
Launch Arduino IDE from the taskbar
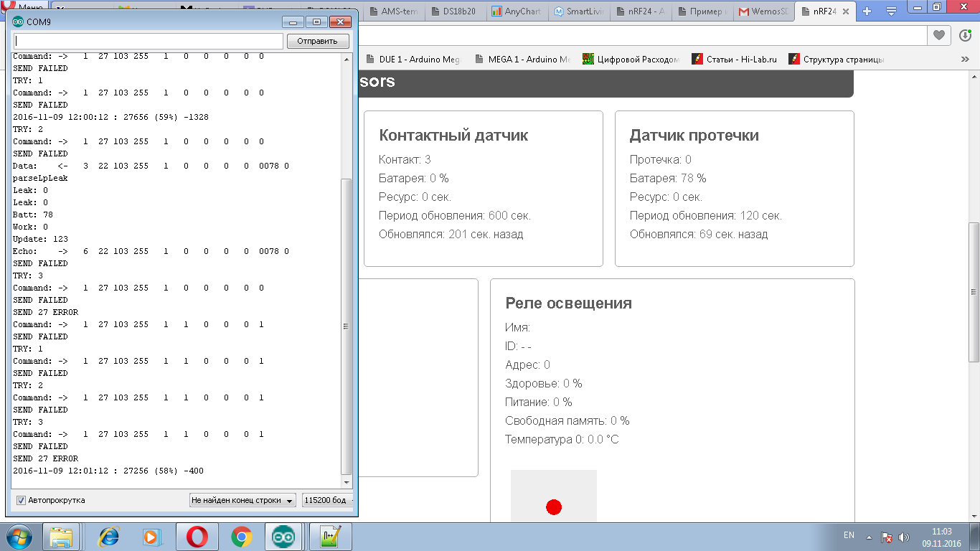pyautogui.click(x=283, y=536)
